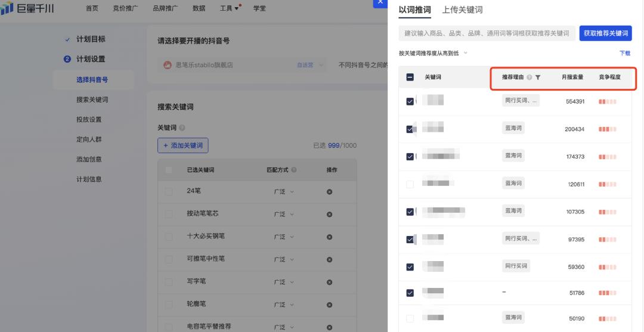
Task: Uncheck the keyword row with 554391 searches
Action: (410, 101)
